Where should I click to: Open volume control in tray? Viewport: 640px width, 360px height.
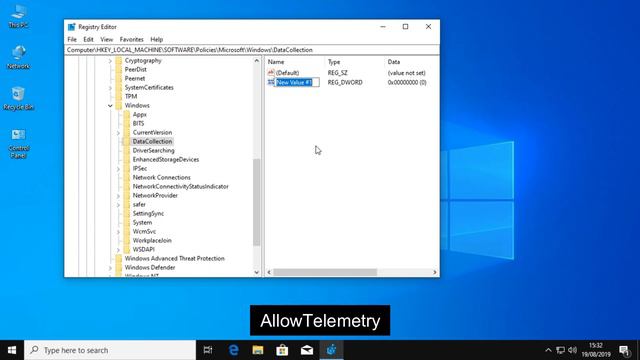[573, 350]
